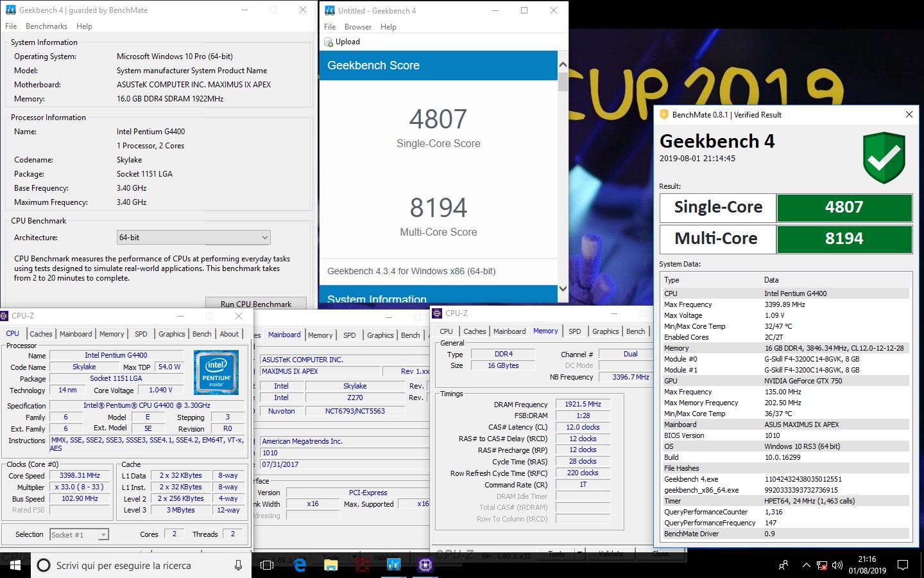Switch to Caches tab in the CPU-Z CPU window
This screenshot has width=924, height=578.
coord(41,334)
